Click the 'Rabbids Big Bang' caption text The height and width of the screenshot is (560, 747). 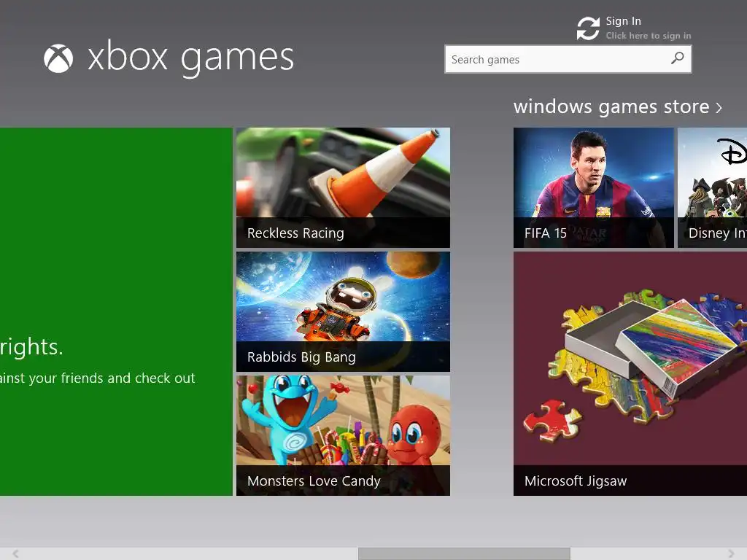pos(301,357)
